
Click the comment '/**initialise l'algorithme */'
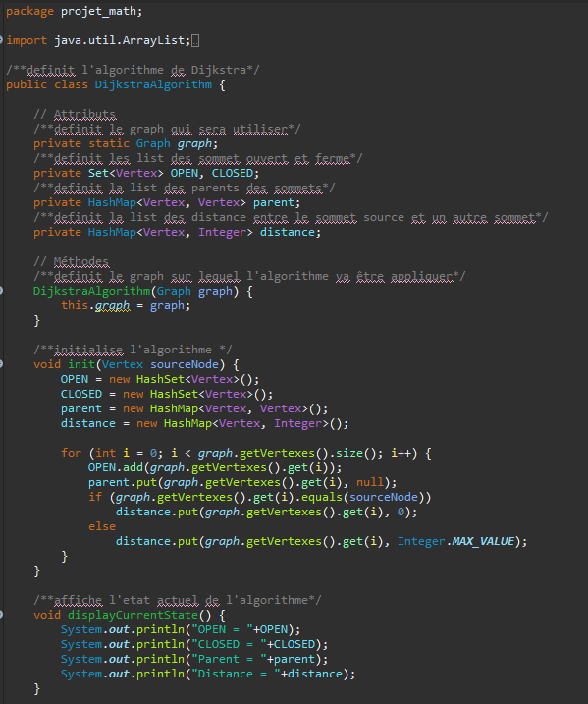coord(133,350)
